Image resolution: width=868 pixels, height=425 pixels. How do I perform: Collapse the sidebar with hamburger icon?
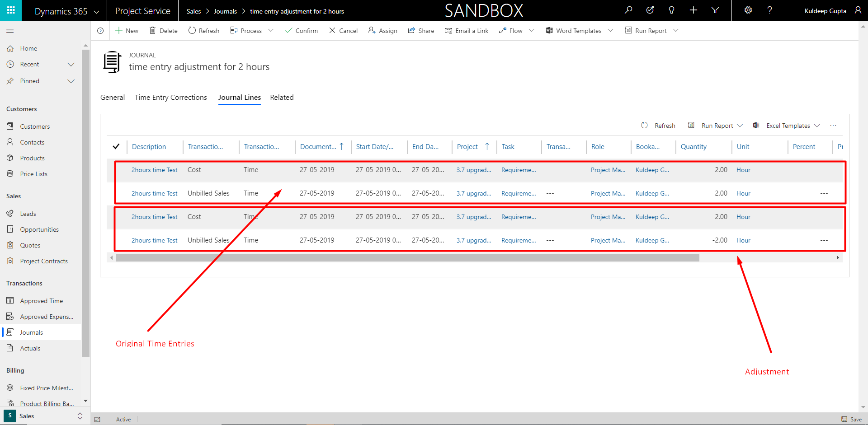click(x=10, y=31)
